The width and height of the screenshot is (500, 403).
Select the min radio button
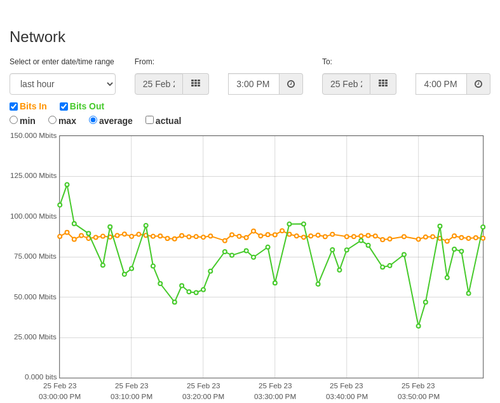point(14,120)
